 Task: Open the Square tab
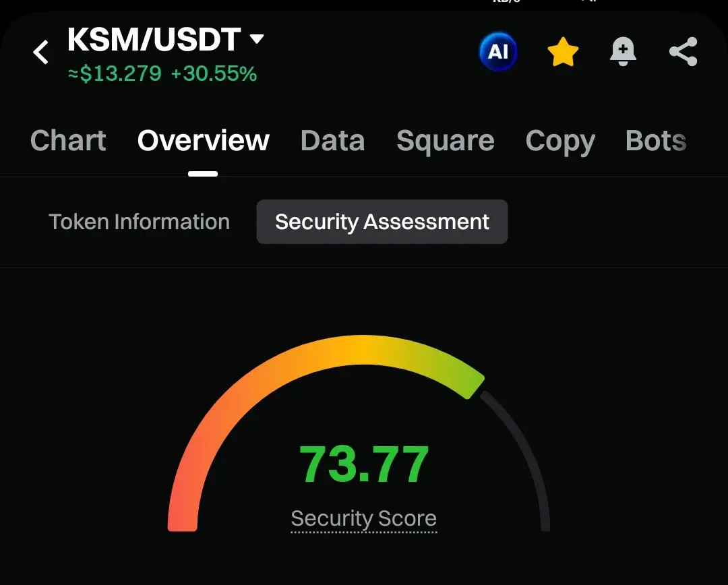(x=446, y=141)
